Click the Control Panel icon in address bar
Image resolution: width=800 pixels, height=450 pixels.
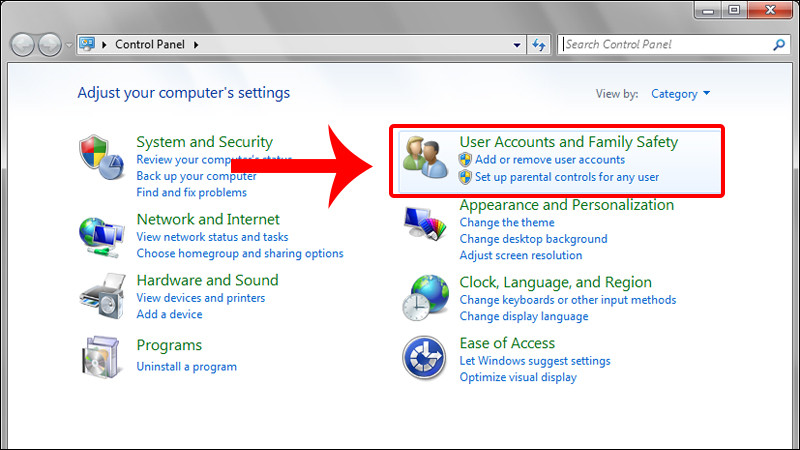[x=87, y=44]
